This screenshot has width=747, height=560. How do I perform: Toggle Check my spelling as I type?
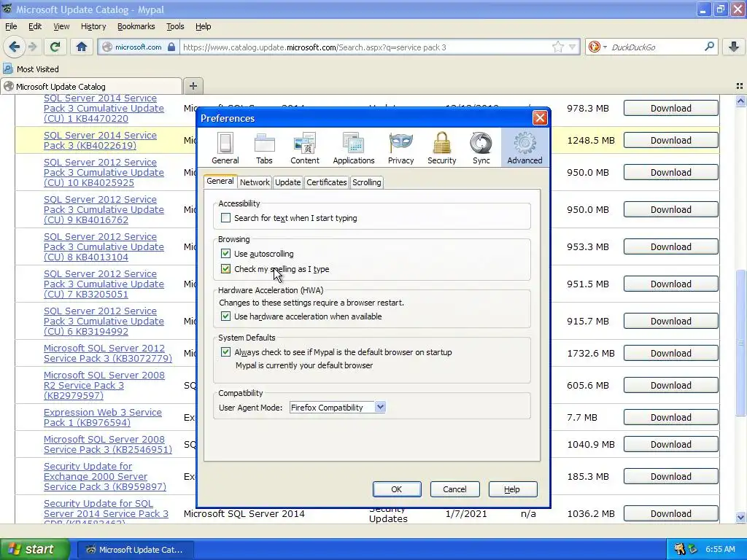point(225,268)
